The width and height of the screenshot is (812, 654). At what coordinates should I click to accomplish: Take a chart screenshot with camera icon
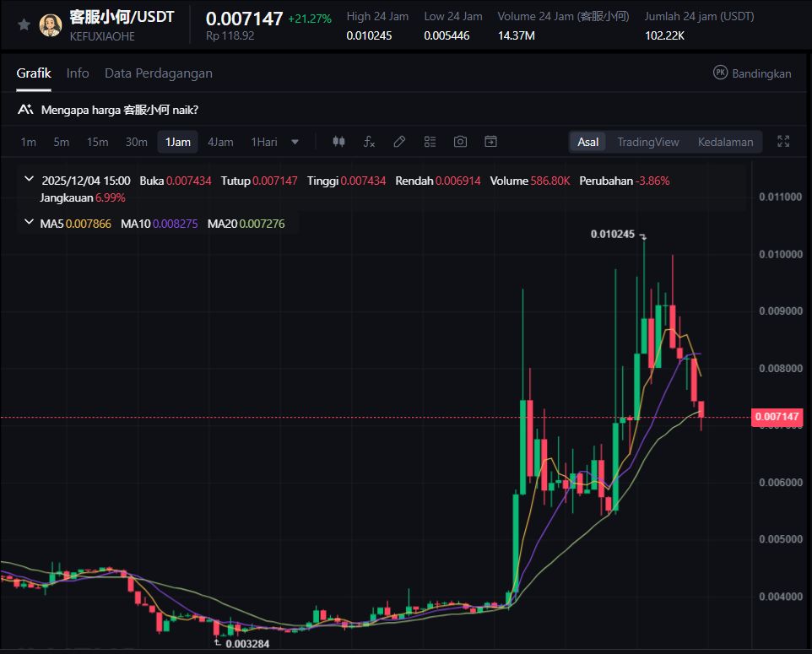460,142
